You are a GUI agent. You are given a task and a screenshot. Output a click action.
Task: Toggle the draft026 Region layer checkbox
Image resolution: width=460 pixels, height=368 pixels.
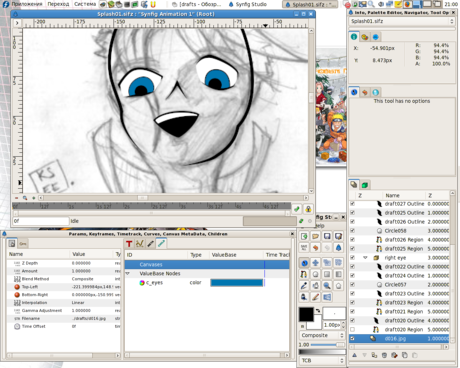coord(352,240)
